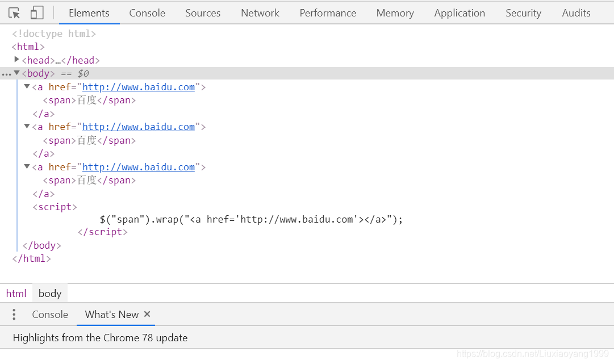Toggle the device toolbar icon
The width and height of the screenshot is (614, 364).
pyautogui.click(x=37, y=13)
